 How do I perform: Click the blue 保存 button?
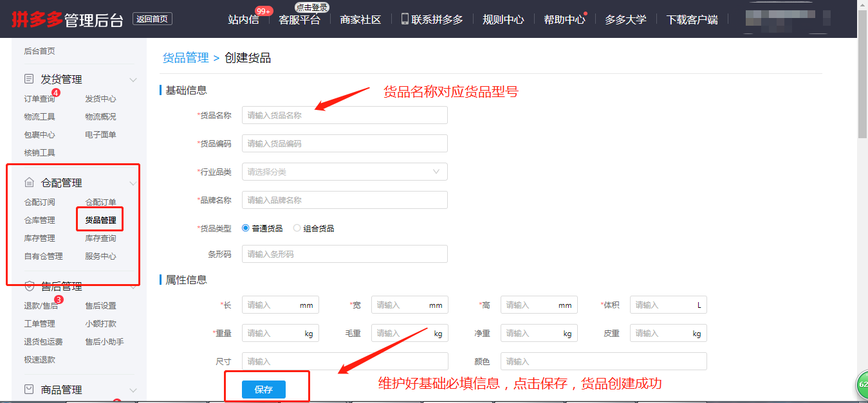(264, 390)
